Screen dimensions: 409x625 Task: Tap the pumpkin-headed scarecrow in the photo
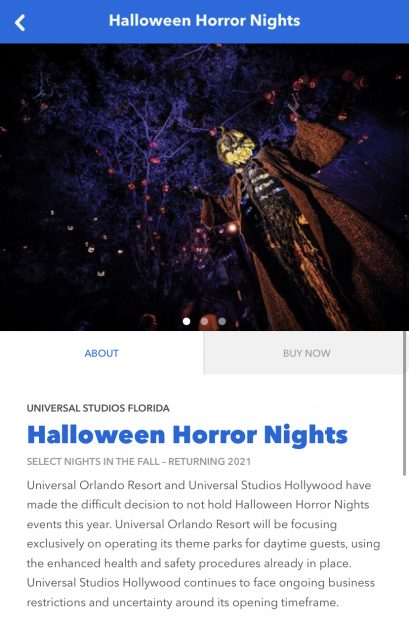point(275,223)
